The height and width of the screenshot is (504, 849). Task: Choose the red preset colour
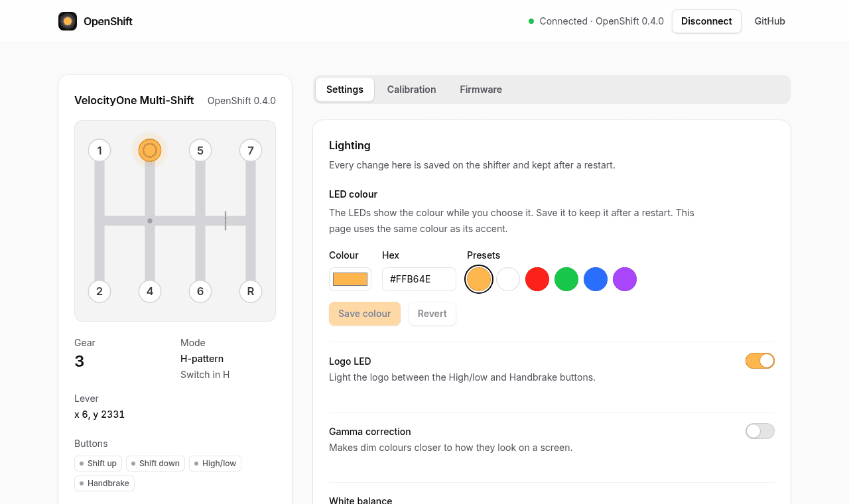tap(537, 279)
